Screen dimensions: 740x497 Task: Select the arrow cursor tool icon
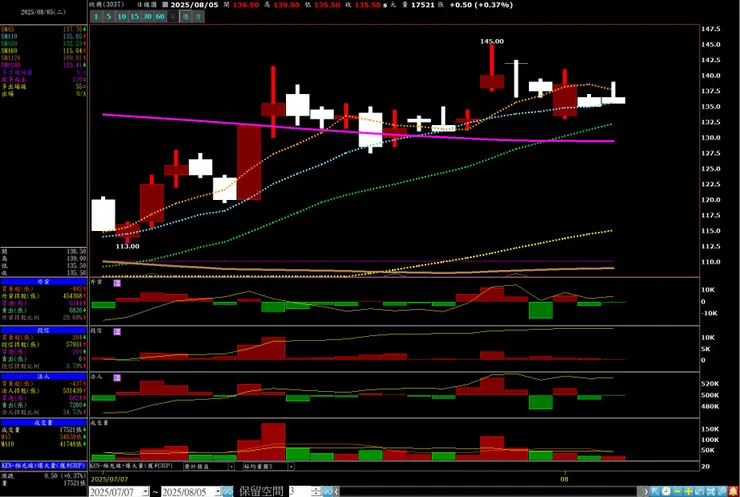[656, 492]
